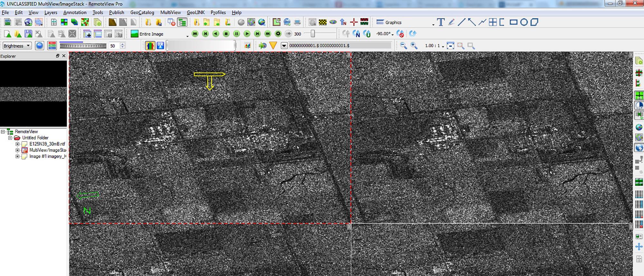
Task: Rotate image to North Up
Action: coord(356,33)
